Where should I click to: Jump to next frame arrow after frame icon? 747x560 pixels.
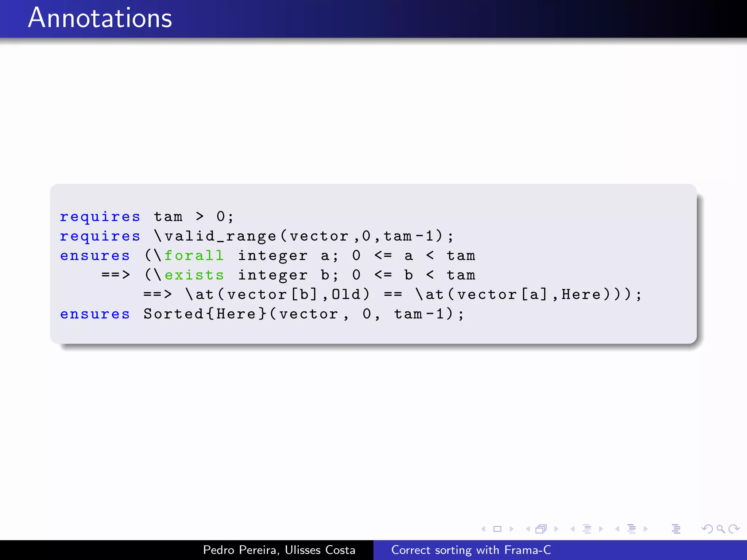(x=556, y=529)
